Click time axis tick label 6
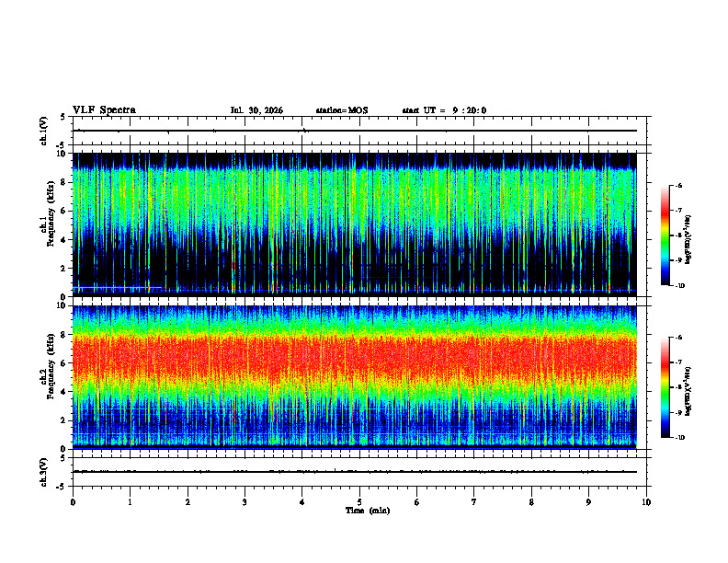Image resolution: width=728 pixels, height=563 pixels. point(417,502)
